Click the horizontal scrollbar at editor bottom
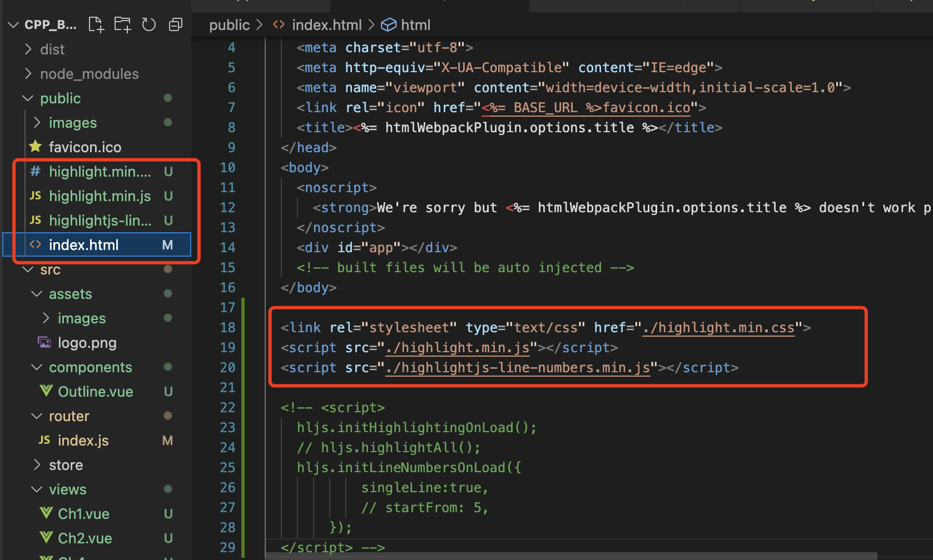 (571, 556)
